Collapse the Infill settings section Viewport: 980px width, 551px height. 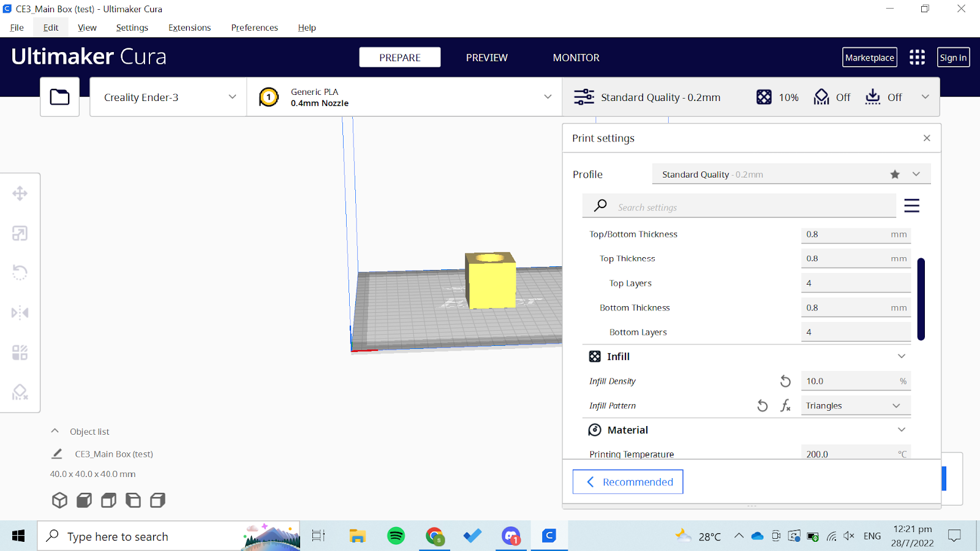902,356
